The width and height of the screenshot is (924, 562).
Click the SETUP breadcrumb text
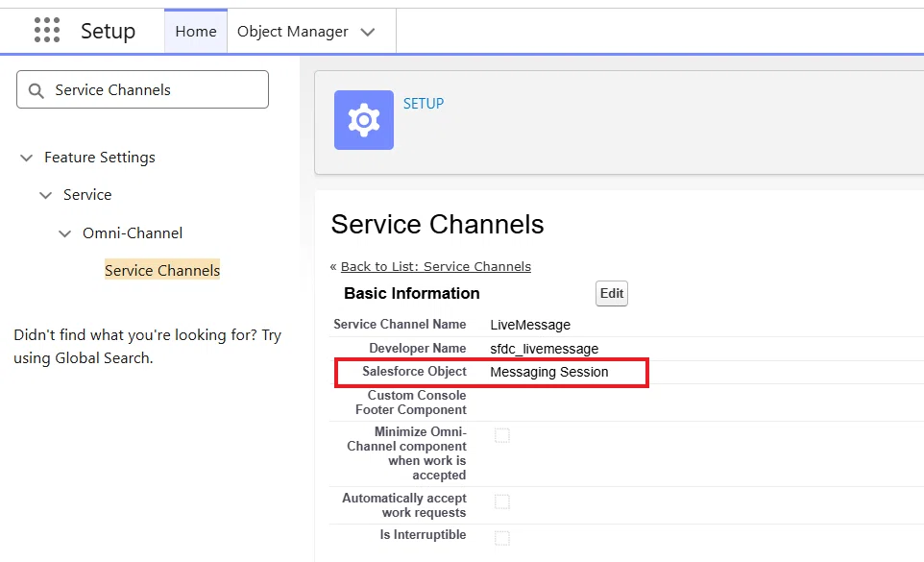(424, 104)
